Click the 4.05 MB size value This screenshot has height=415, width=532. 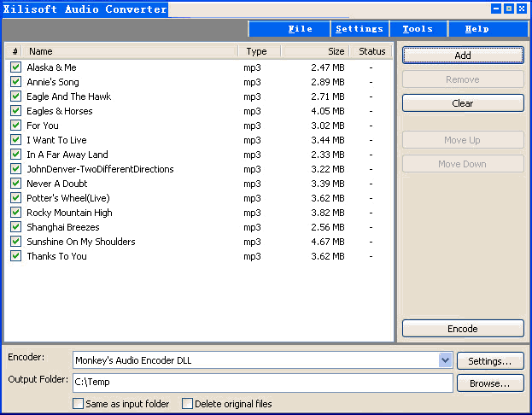tap(328, 111)
